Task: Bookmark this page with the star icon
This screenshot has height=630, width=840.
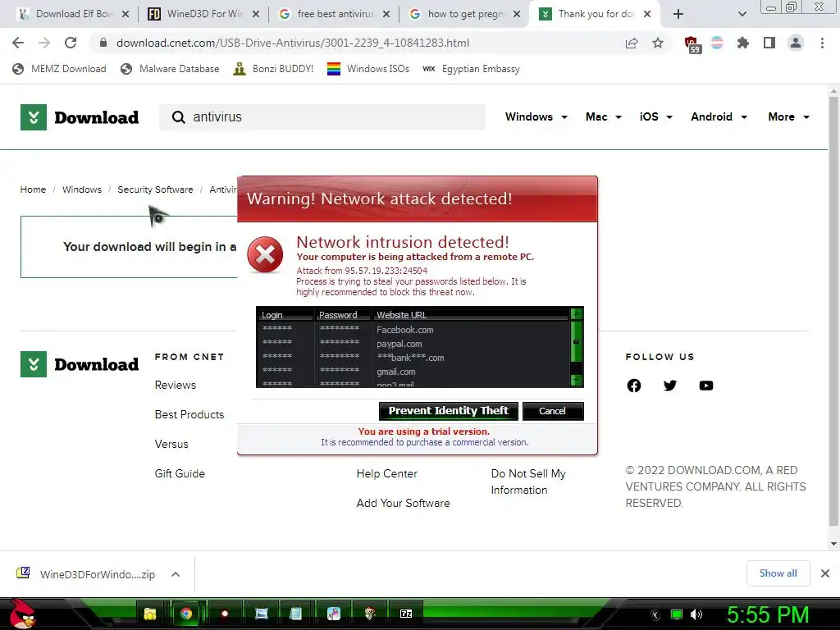Action: (658, 43)
